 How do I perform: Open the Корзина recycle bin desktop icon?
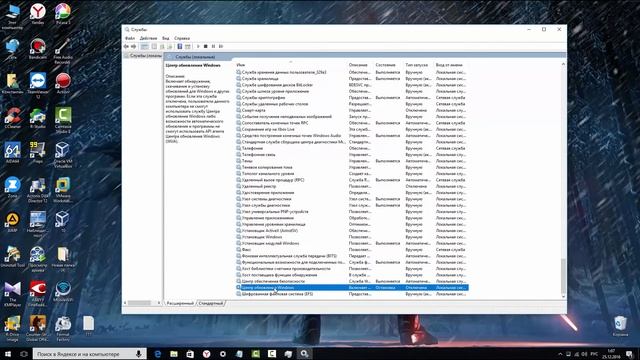[x=620, y=326]
